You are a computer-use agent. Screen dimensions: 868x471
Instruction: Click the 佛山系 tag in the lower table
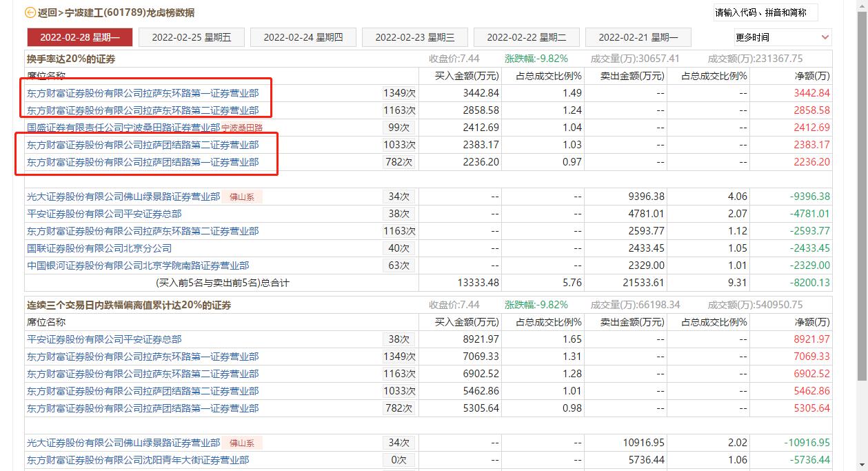(x=241, y=441)
